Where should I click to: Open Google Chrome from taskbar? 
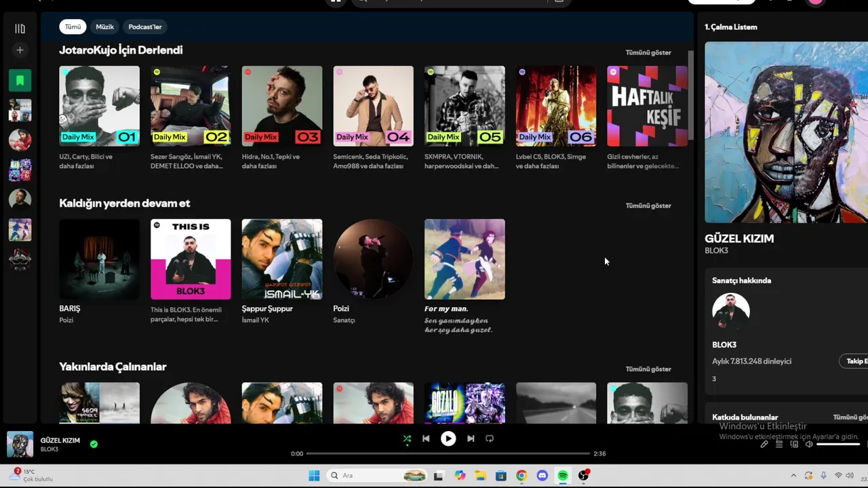(521, 476)
